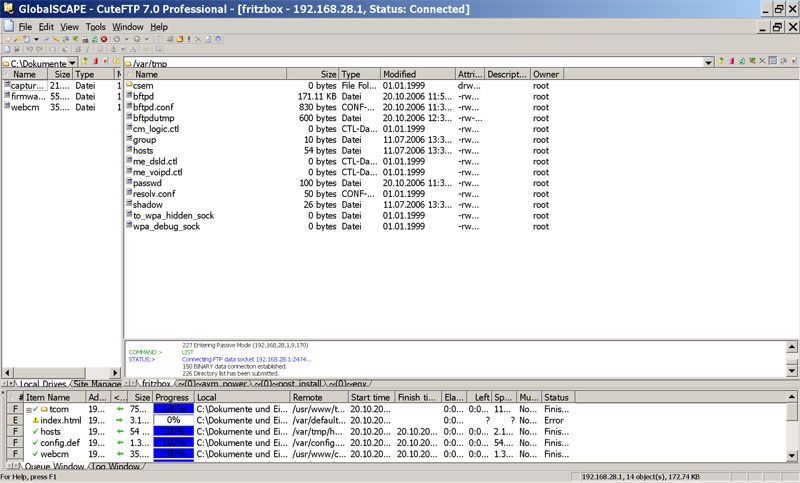Toggle the list view button in remote pane

(773, 61)
